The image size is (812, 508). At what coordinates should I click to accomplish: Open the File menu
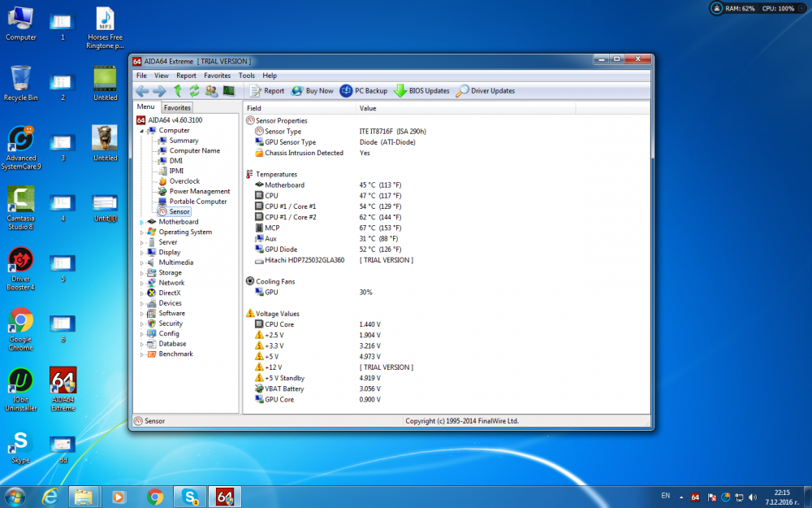click(141, 75)
